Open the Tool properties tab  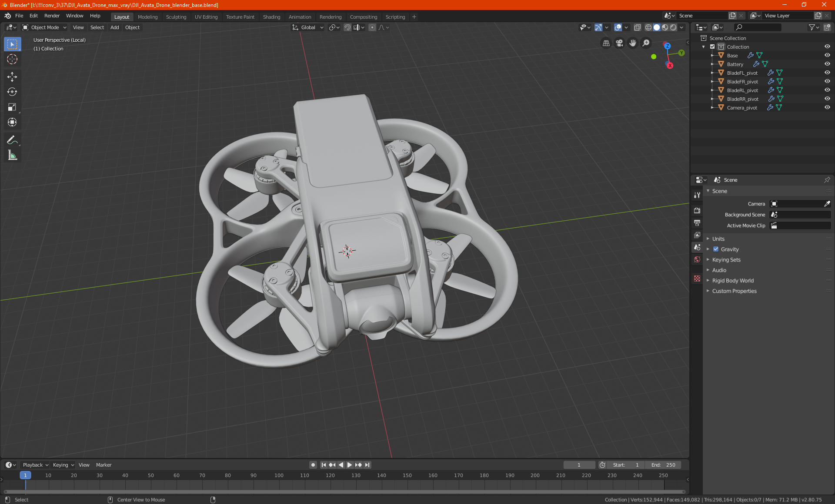tap(697, 195)
